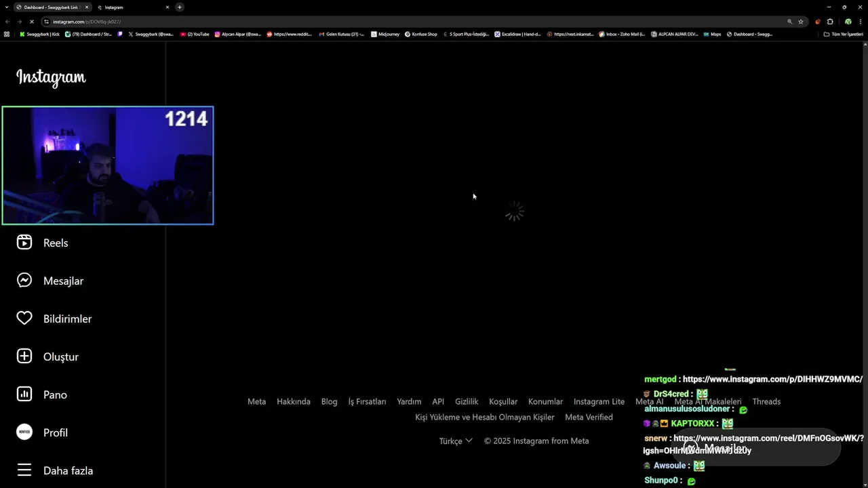Open Swaggybark X bookmark

(151, 34)
